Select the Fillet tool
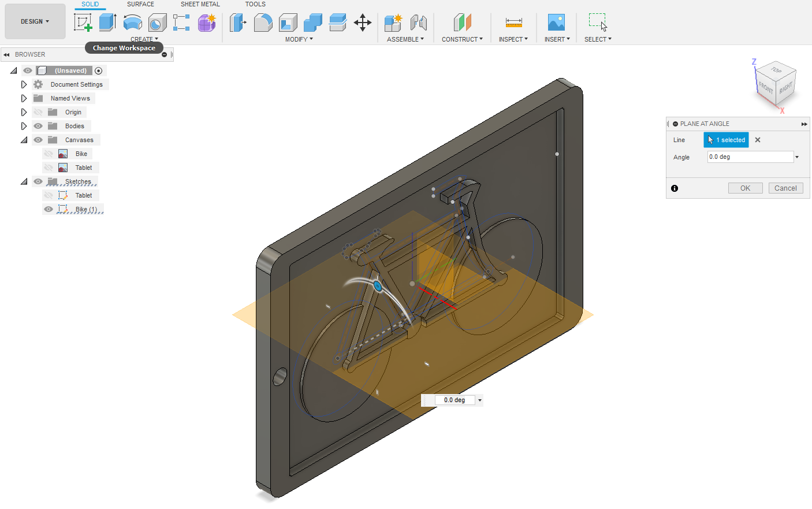 click(x=263, y=23)
